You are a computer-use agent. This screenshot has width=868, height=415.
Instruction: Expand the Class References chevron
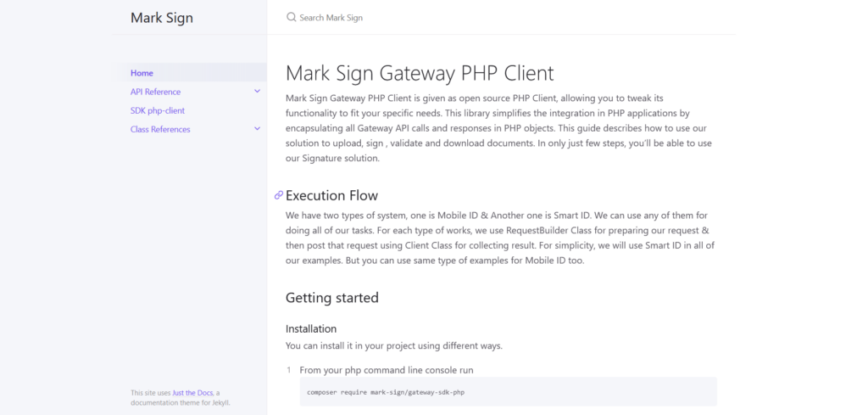pos(257,128)
